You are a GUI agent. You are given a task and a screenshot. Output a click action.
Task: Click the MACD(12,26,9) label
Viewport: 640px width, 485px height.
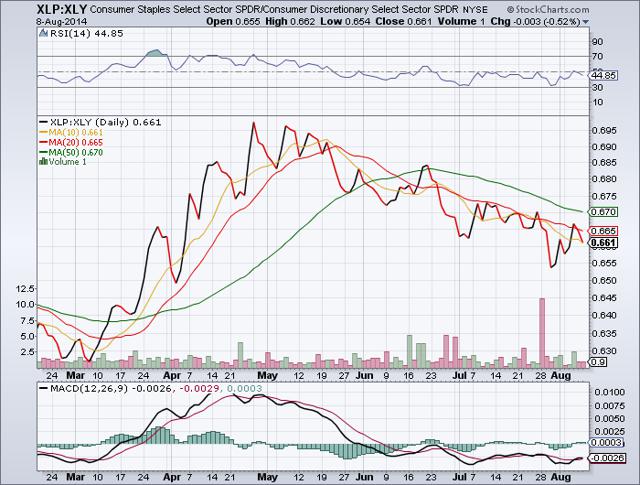pos(89,388)
